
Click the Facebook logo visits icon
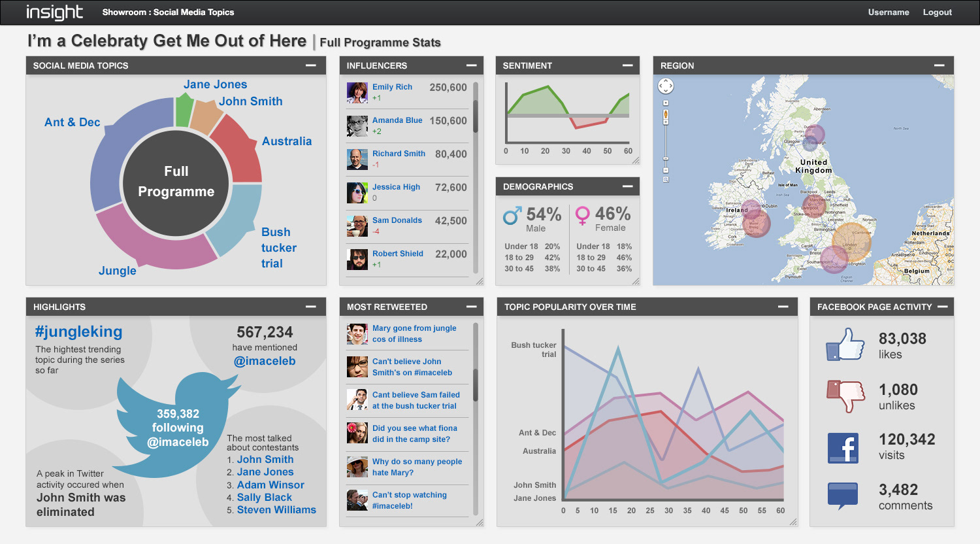pos(843,448)
